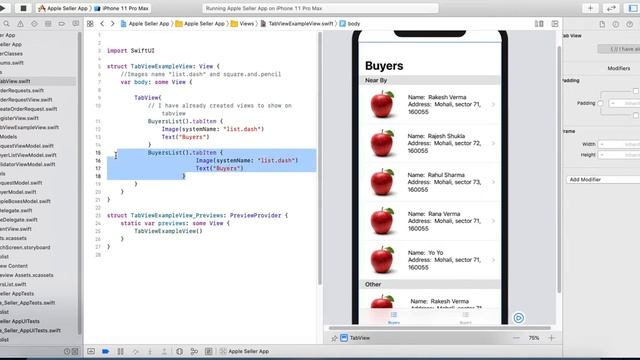640x360 pixels.
Task: Select RegisterView.swift in the navigator
Action: [20, 118]
